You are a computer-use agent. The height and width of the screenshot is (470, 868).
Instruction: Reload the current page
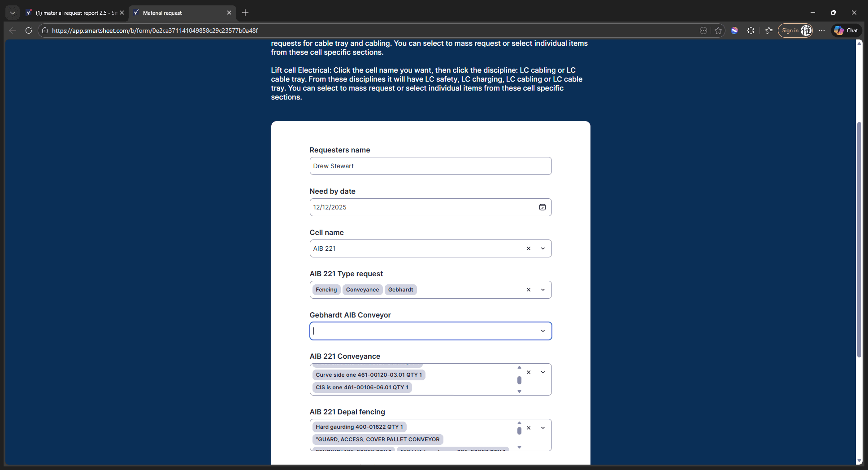tap(29, 30)
